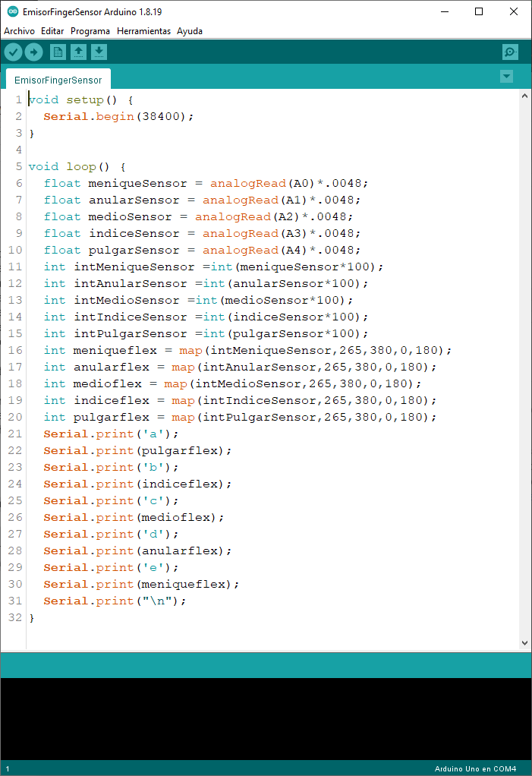Open the Programa menu

(90, 30)
